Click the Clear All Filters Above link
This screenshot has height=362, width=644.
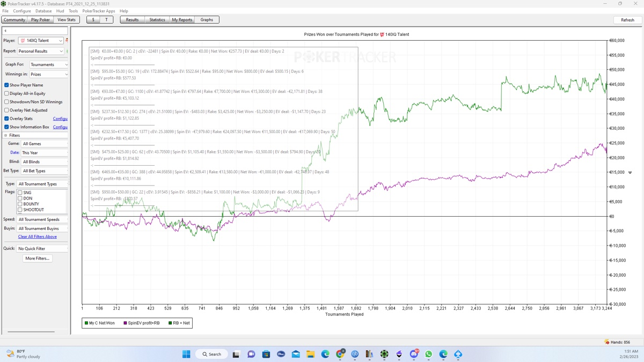tap(37, 237)
